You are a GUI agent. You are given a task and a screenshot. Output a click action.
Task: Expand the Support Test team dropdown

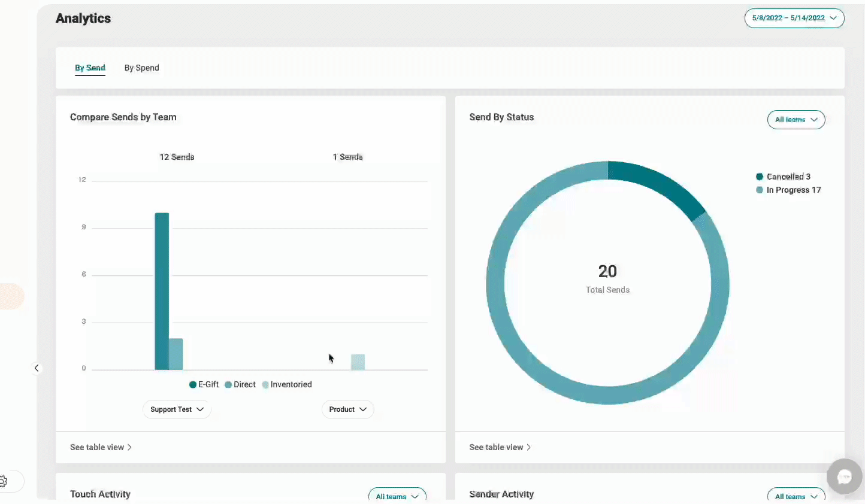177,409
